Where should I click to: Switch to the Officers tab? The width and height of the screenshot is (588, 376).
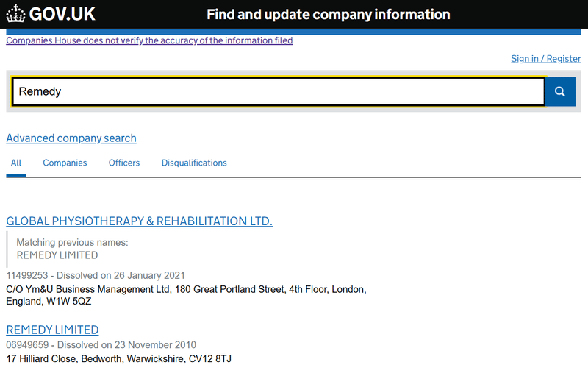pos(124,163)
